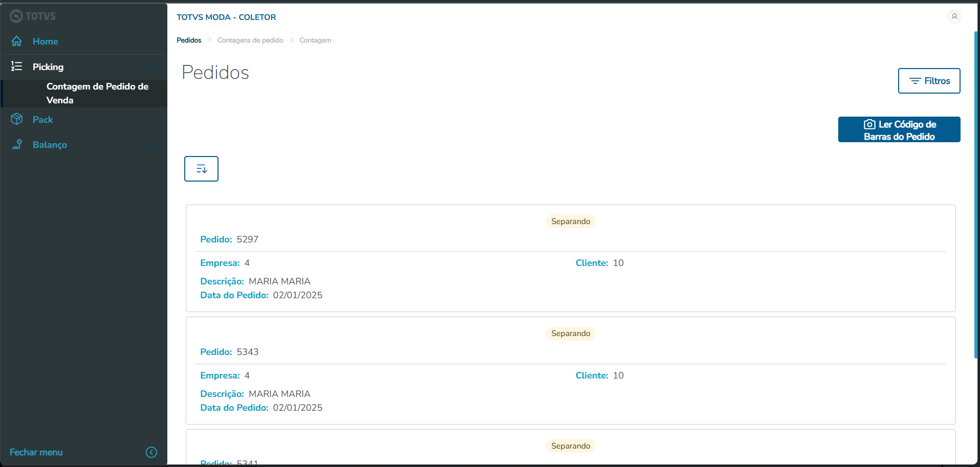
Task: Click the sort order icon button
Action: (201, 169)
